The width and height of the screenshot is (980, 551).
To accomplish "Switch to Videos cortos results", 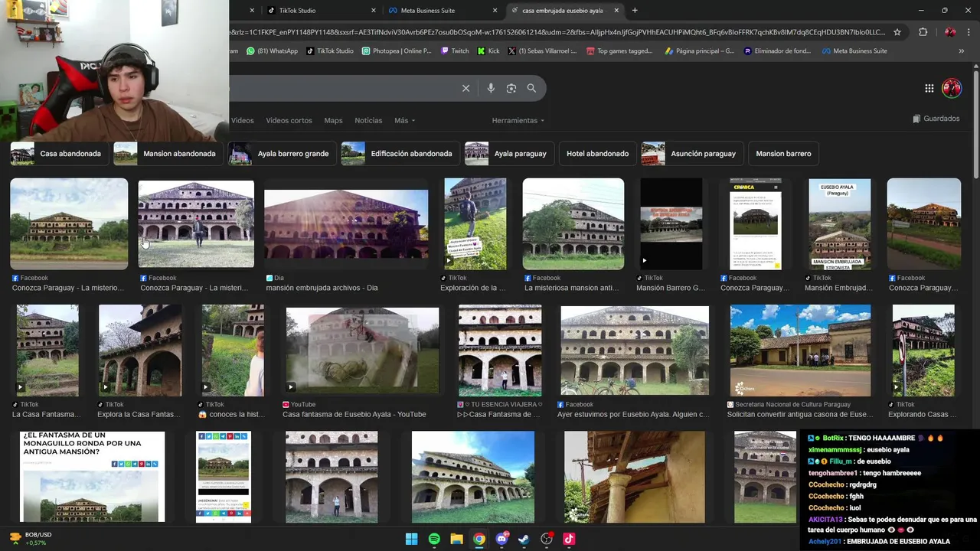I will [x=289, y=120].
